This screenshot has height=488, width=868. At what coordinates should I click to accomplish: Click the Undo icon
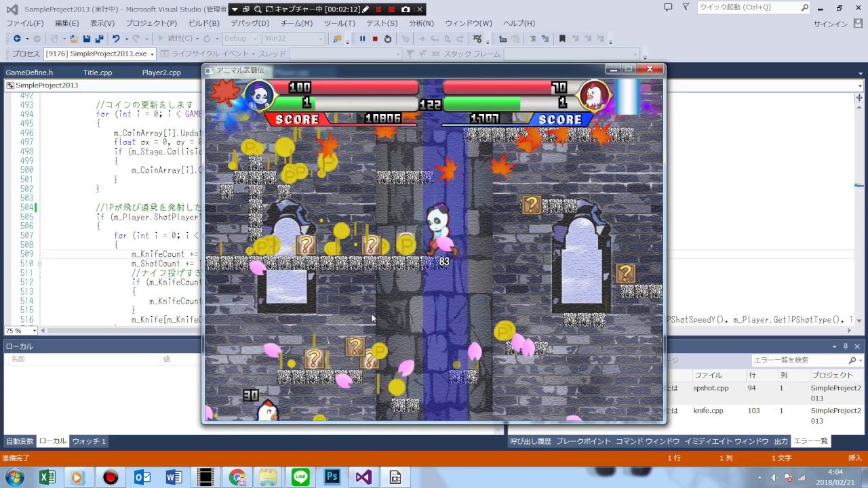pyautogui.click(x=116, y=39)
